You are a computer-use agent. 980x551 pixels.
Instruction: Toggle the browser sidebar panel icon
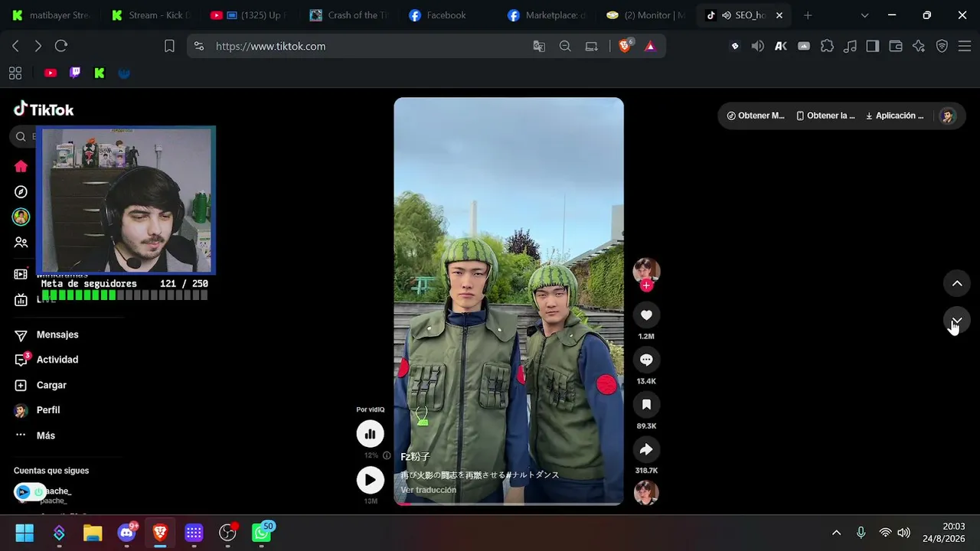(x=872, y=46)
